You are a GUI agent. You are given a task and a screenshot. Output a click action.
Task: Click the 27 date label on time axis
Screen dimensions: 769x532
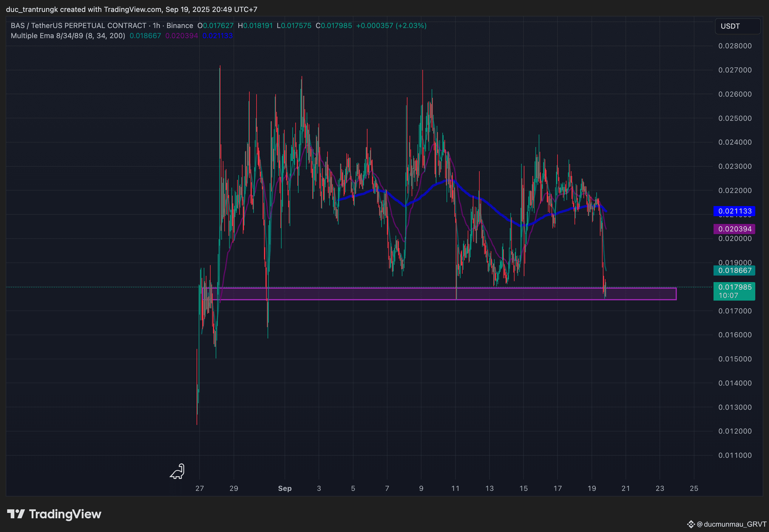tap(200, 488)
